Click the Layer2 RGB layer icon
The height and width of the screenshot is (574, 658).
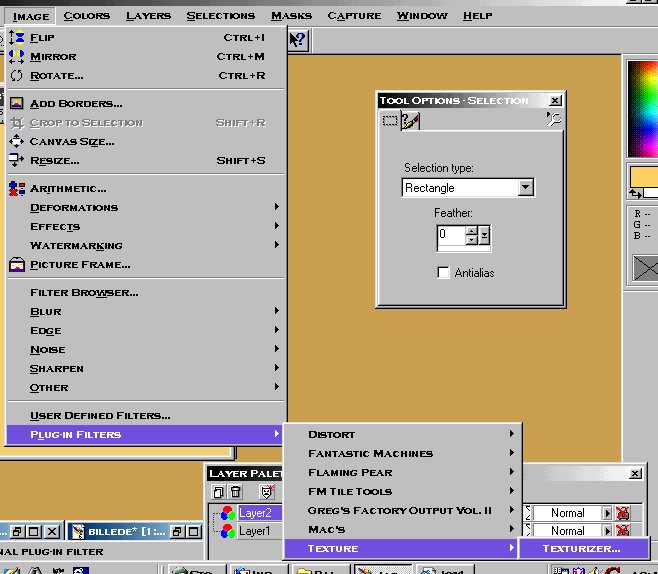tap(228, 513)
